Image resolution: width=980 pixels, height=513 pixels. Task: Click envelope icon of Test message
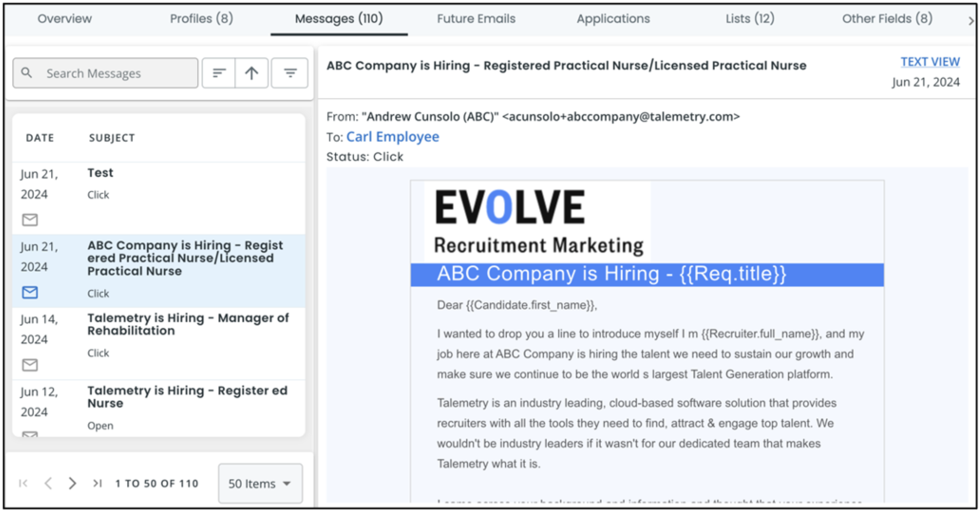click(x=30, y=219)
